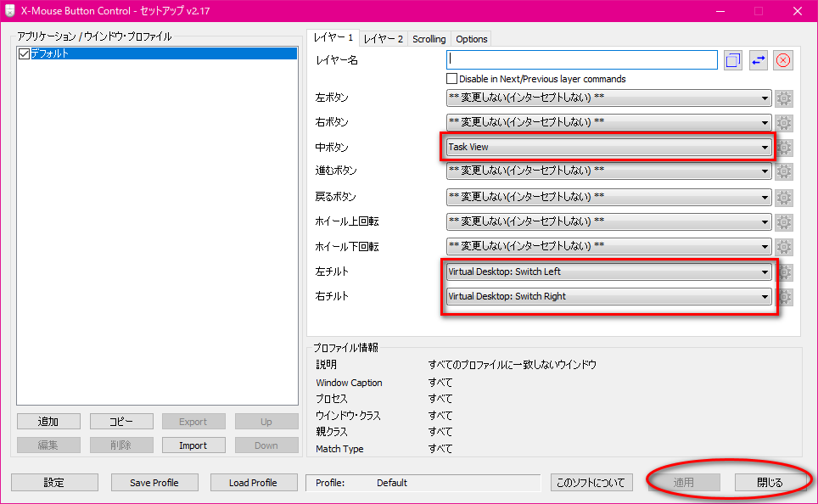The height and width of the screenshot is (504, 818).
Task: Open the Virtual Desktop: Switch Right dropdown
Action: click(x=608, y=297)
